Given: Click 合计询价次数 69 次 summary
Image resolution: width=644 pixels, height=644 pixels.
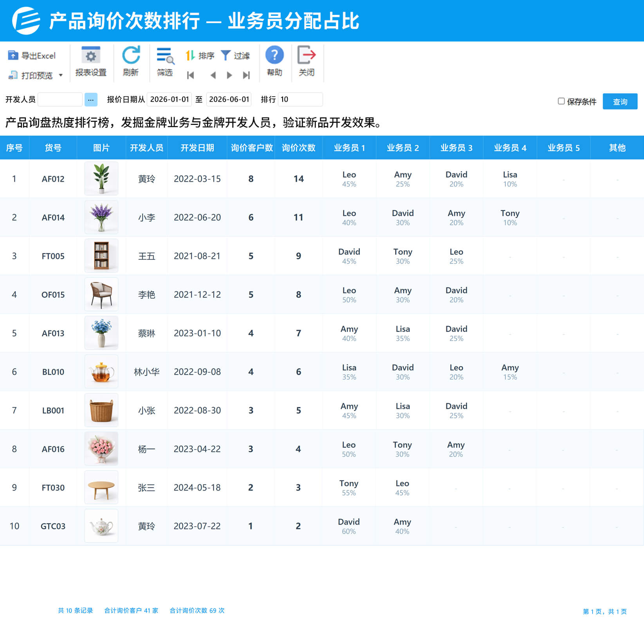Looking at the screenshot, I should click(x=197, y=610).
